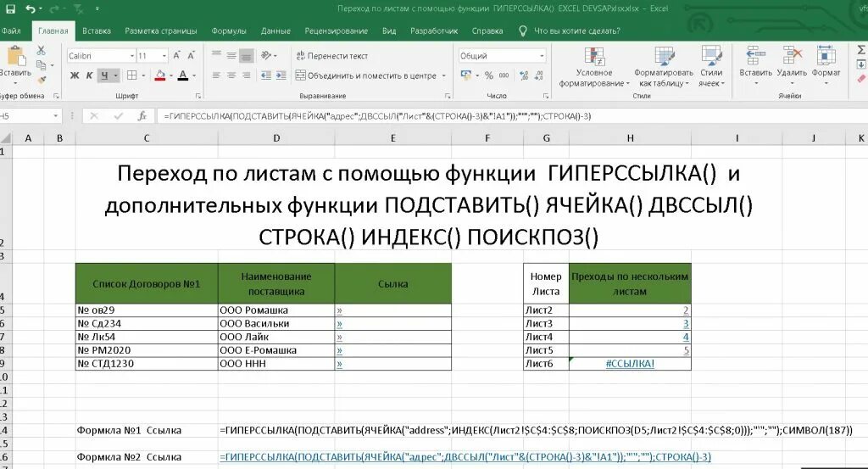Click the AutoSum sigma icon
The width and height of the screenshot is (868, 469).
coord(861,50)
